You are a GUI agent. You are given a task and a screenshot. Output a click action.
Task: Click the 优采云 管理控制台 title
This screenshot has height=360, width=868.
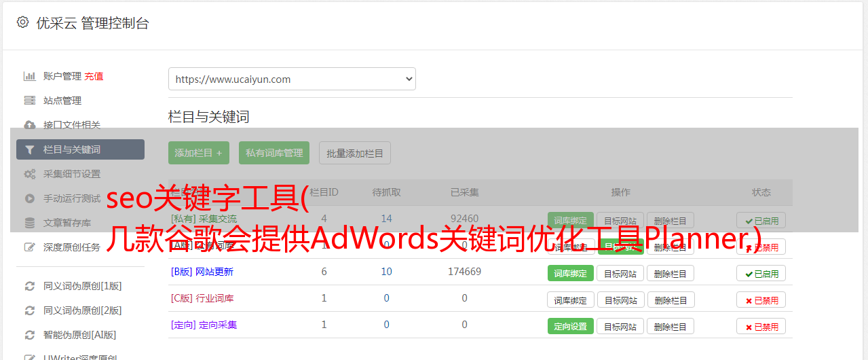pyautogui.click(x=92, y=23)
